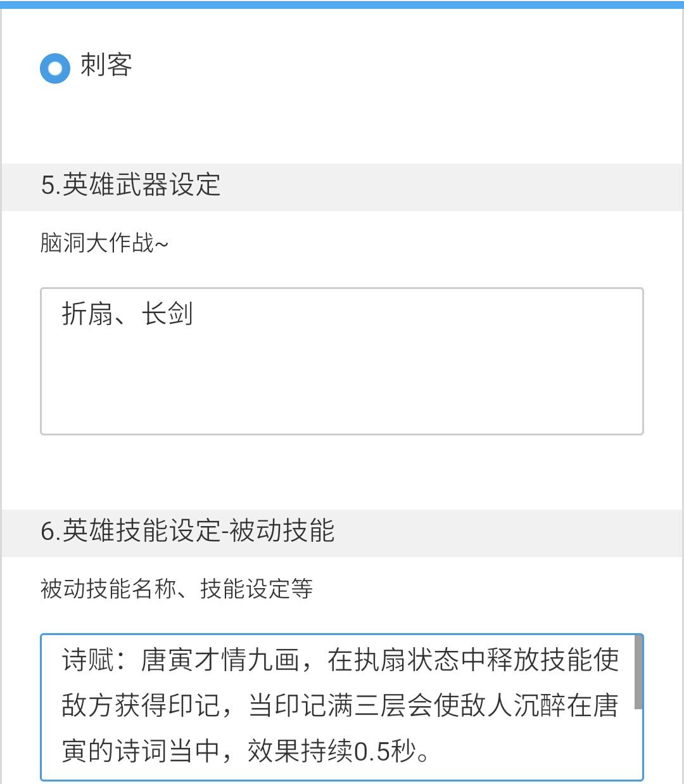This screenshot has height=784, width=684.
Task: Click the 6.英雄技能设定-被动技能 header
Action: tap(342, 532)
